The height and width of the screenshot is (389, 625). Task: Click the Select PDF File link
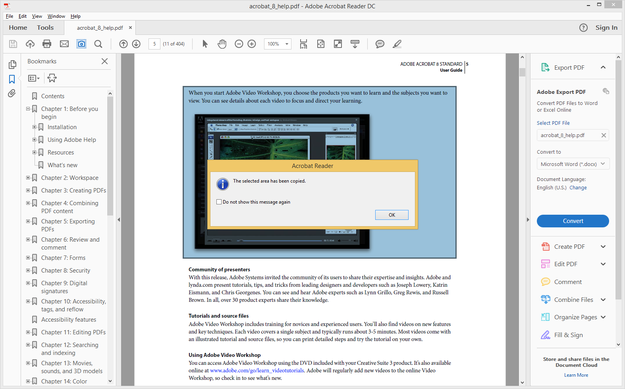click(553, 123)
